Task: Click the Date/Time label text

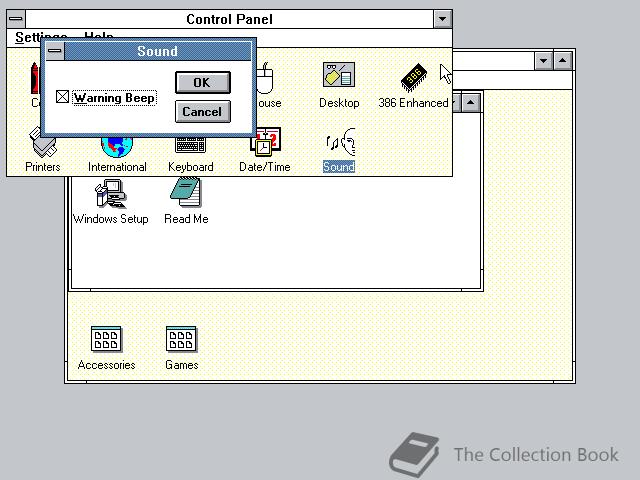Action: pos(264,167)
